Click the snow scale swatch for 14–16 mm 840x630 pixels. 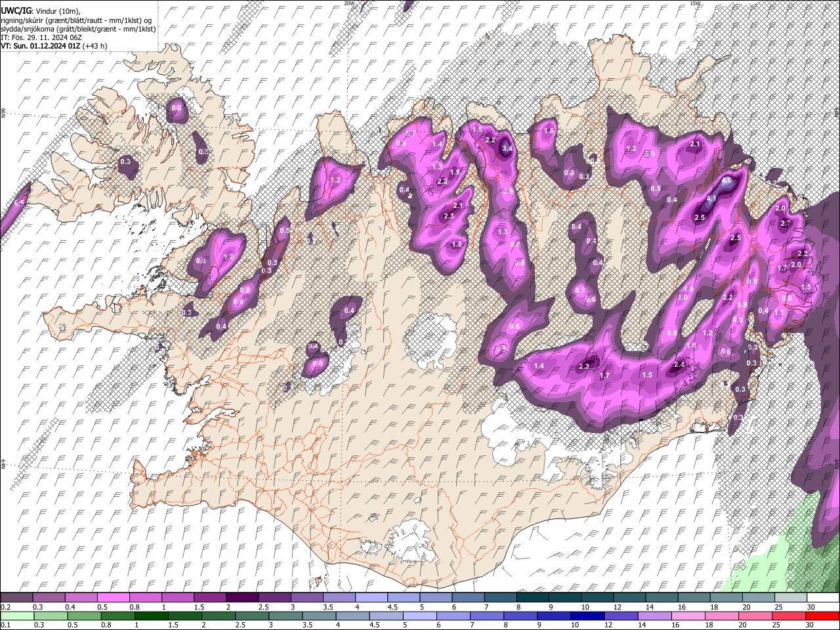[663, 598]
